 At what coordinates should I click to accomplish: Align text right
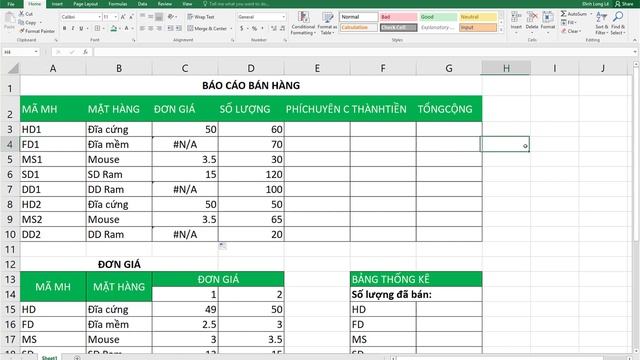tap(159, 29)
